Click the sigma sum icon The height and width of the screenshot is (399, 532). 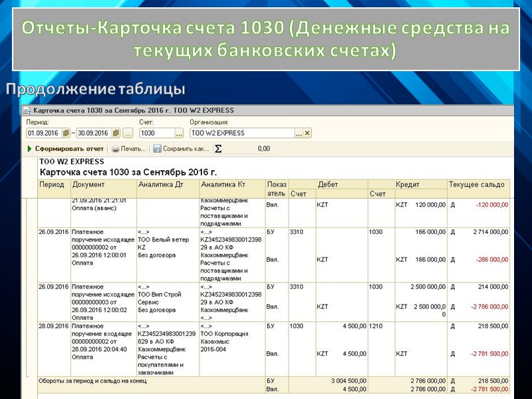[218, 148]
